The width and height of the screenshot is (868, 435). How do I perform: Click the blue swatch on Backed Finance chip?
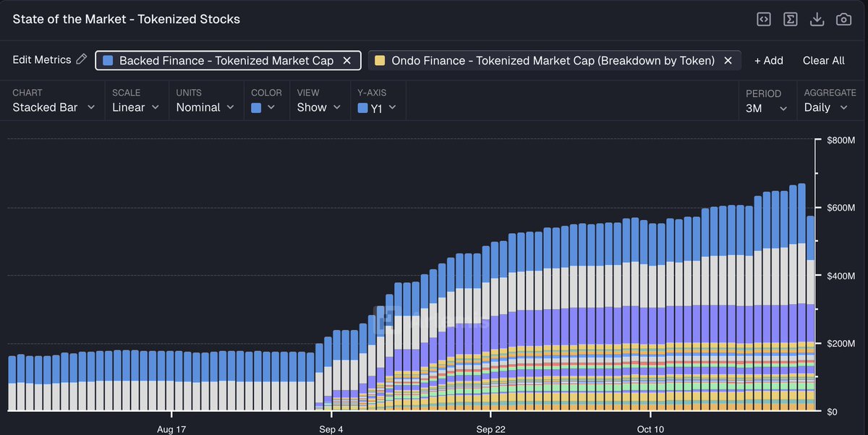click(108, 61)
